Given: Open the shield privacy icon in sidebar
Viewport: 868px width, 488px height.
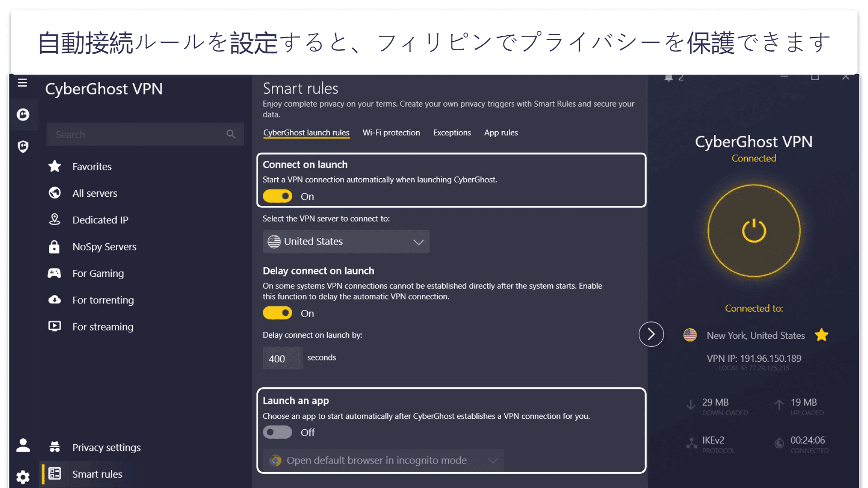Looking at the screenshot, I should [x=23, y=147].
